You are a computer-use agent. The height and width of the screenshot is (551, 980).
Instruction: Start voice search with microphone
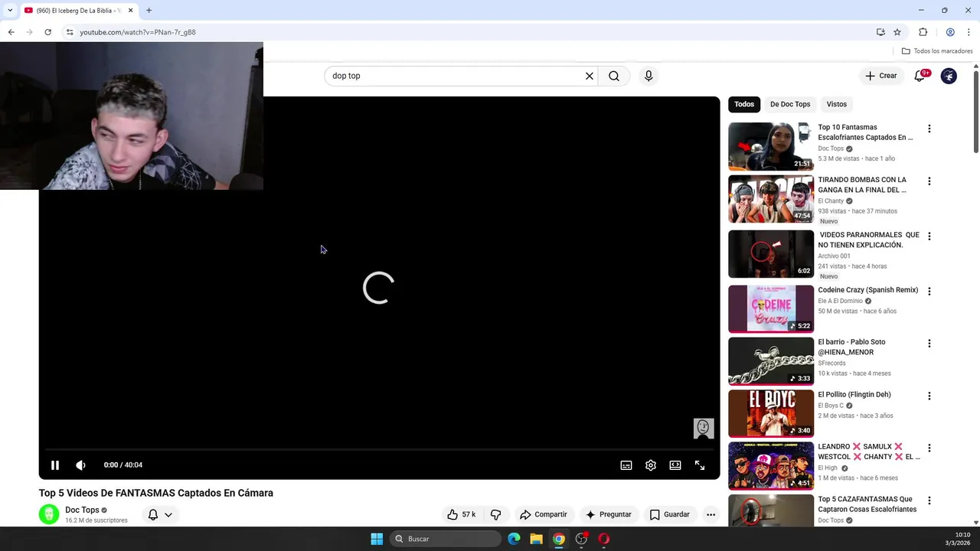[648, 76]
